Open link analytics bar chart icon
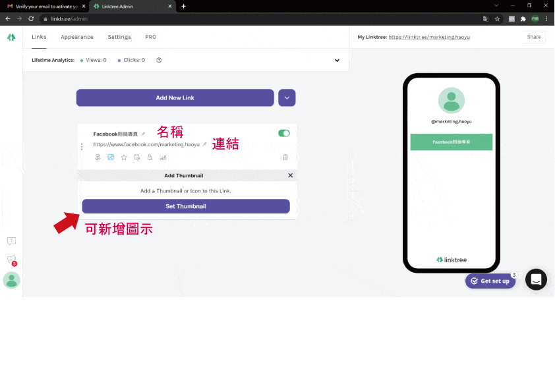The width and height of the screenshot is (555, 392). [163, 157]
